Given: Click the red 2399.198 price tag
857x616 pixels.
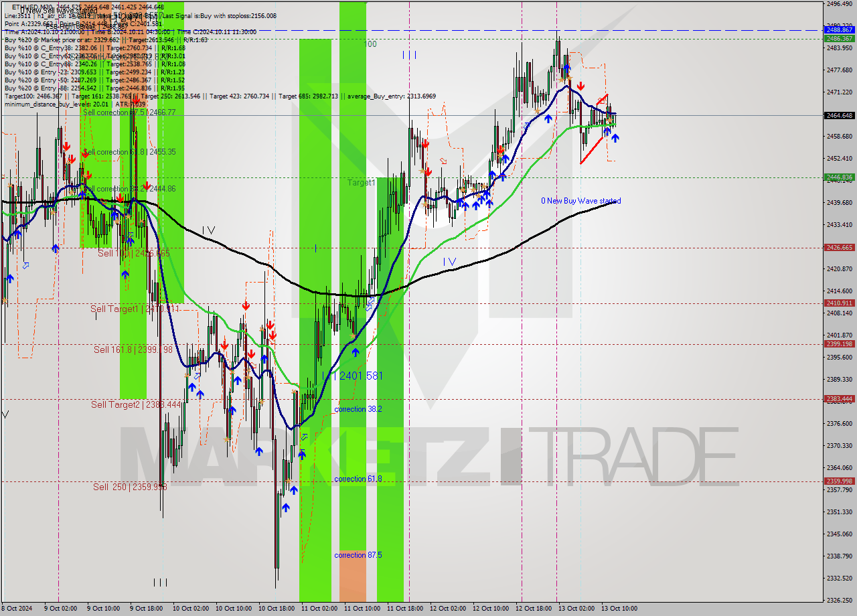Looking at the screenshot, I should (x=839, y=344).
